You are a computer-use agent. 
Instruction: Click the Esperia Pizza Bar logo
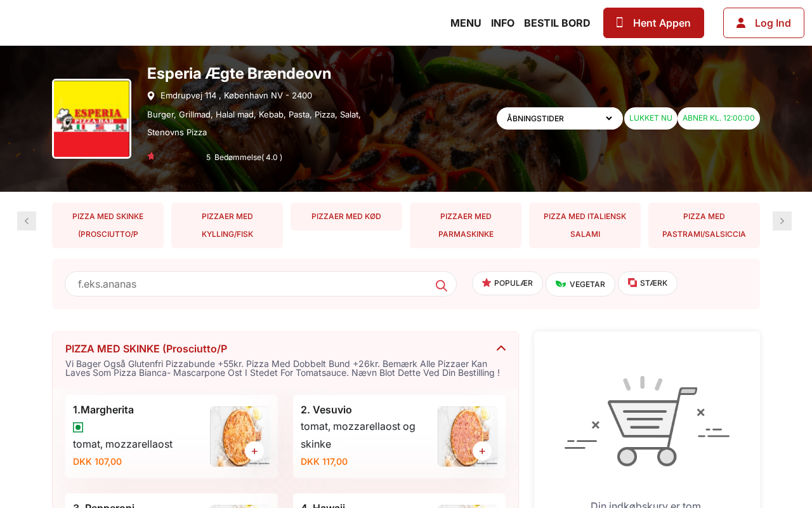coord(91,119)
